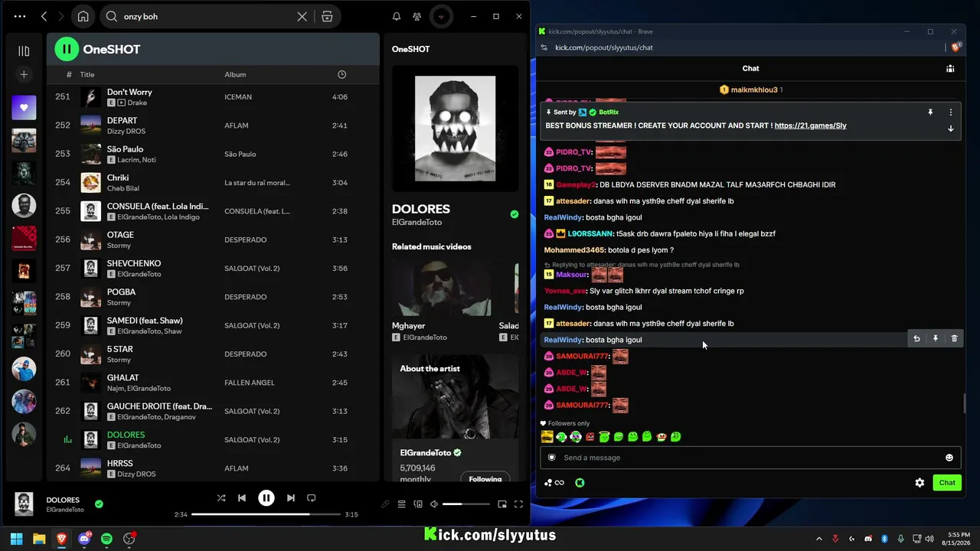The image size is (980, 551).
Task: Open Spotify notifications bell
Action: click(x=397, y=16)
